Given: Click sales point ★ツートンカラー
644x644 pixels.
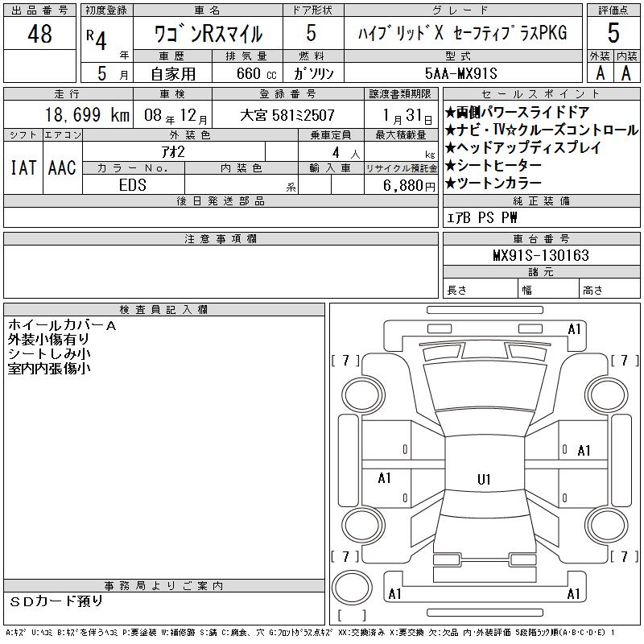Looking at the screenshot, I should (493, 184).
